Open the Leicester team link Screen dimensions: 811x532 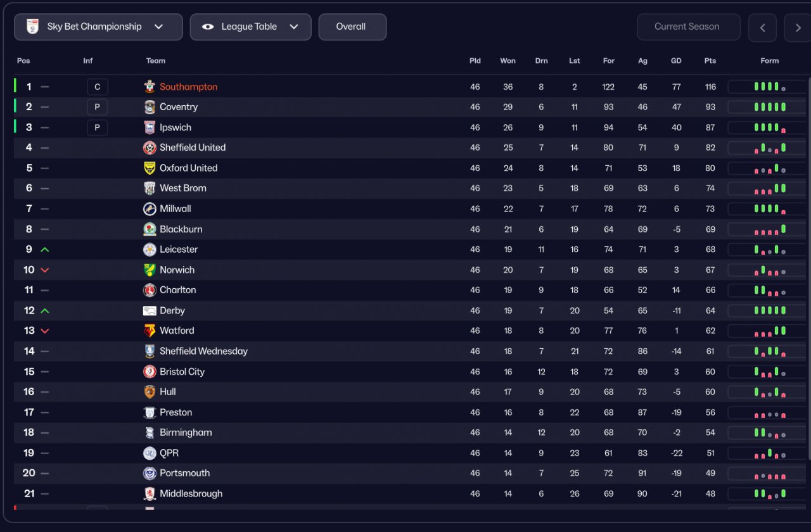179,250
